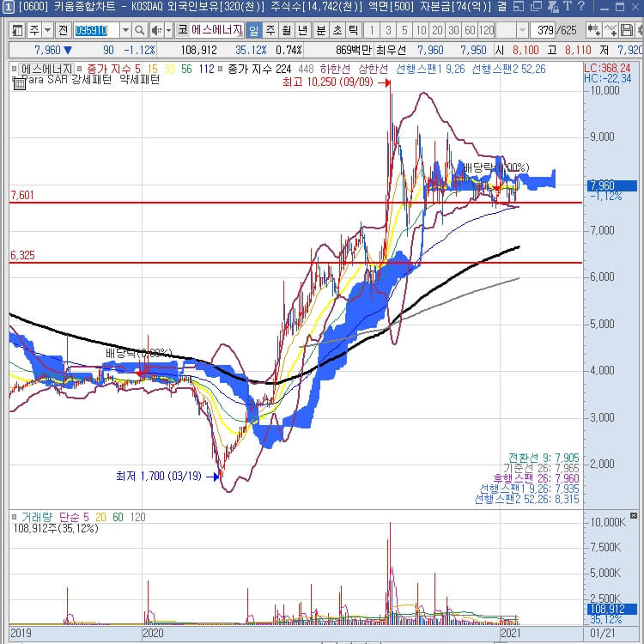Click the 상한선 legend label
Image resolution: width=644 pixels, height=644 pixels.
[373, 69]
